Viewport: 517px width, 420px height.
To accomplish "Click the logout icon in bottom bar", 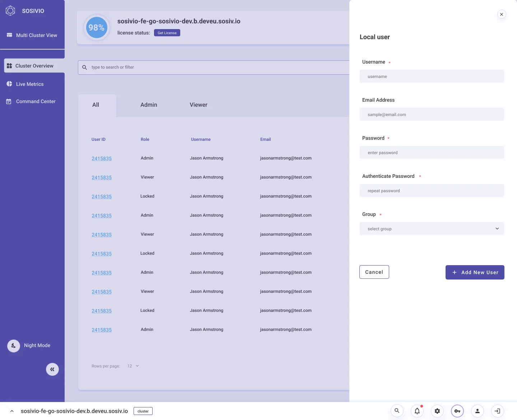I will tap(498, 411).
